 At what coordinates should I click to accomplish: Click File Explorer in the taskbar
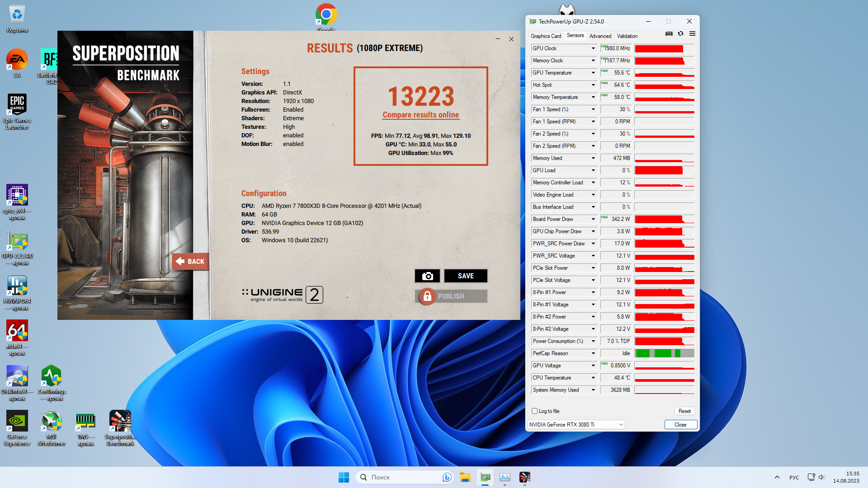(x=465, y=477)
